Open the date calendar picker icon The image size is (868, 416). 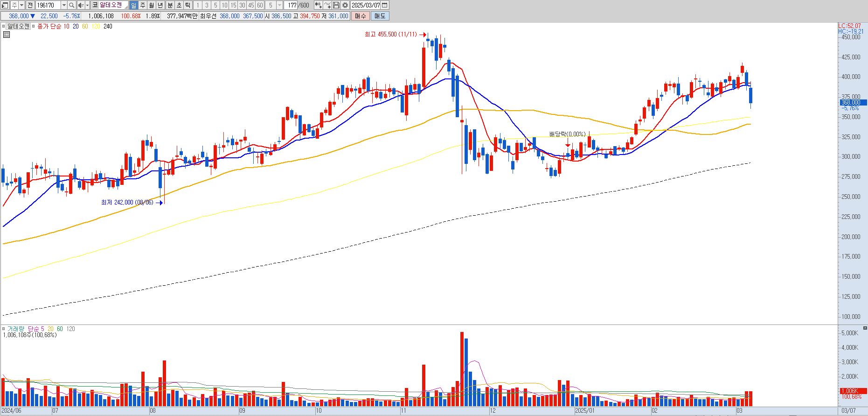click(384, 5)
